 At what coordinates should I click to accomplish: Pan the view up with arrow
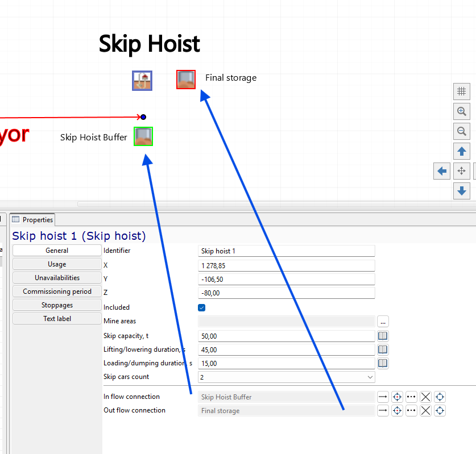[x=461, y=151]
